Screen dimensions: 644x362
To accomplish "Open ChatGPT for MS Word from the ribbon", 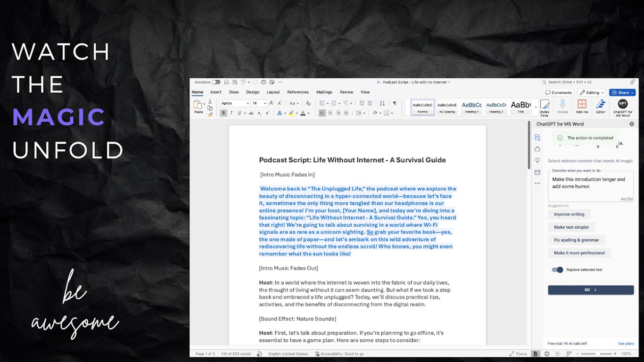I will (623, 107).
